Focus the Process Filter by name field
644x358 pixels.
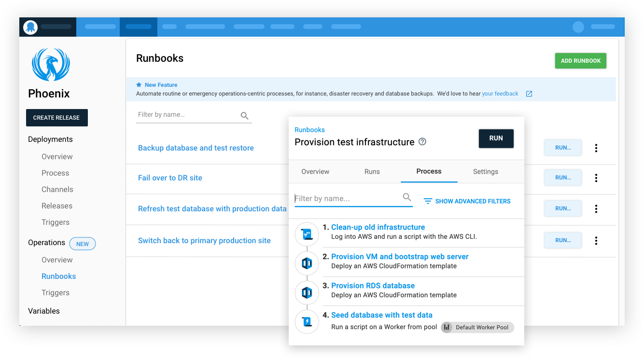coord(353,198)
